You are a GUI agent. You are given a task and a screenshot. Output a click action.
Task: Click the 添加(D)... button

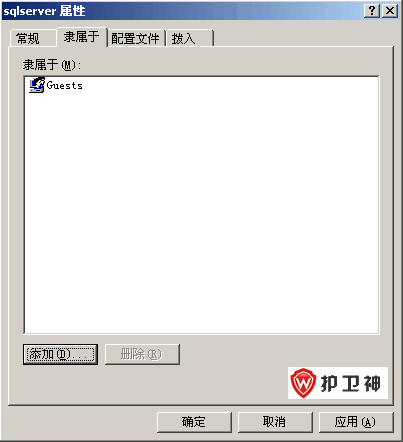click(x=60, y=354)
